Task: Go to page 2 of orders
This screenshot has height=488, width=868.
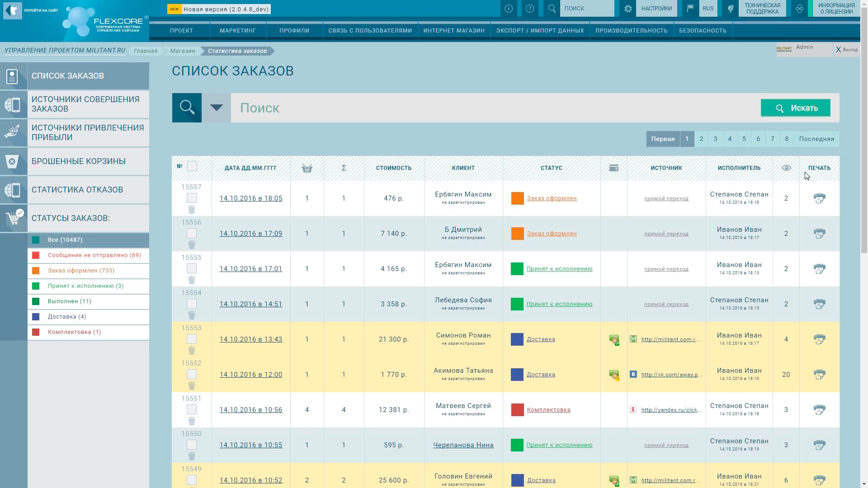Action: tap(701, 139)
